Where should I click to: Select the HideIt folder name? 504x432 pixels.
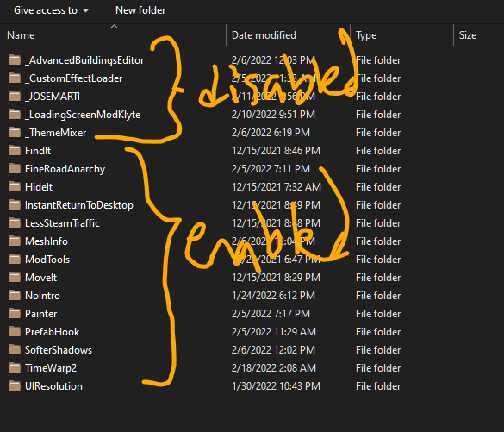pos(39,187)
